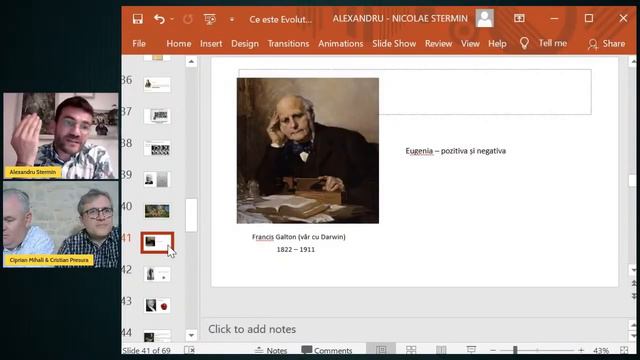Open the View tab
The height and width of the screenshot is (360, 640).
[470, 43]
